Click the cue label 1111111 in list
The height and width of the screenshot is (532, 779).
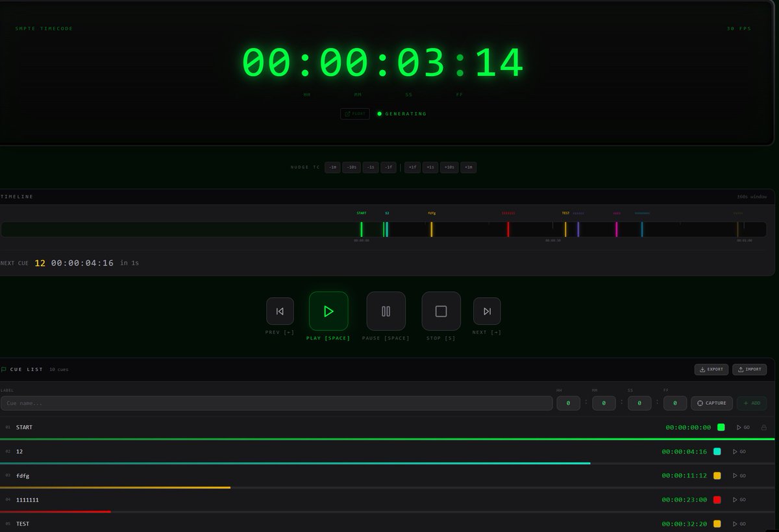(x=28, y=500)
